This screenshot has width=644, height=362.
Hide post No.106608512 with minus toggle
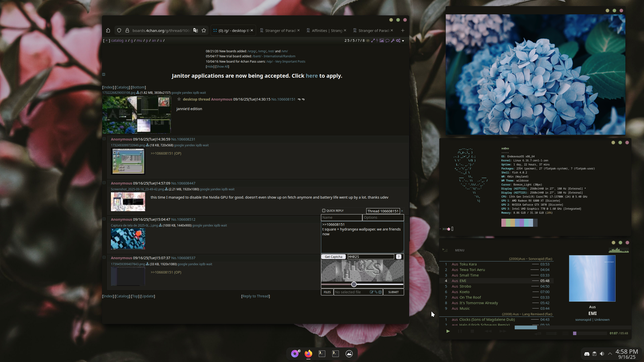tap(104, 219)
